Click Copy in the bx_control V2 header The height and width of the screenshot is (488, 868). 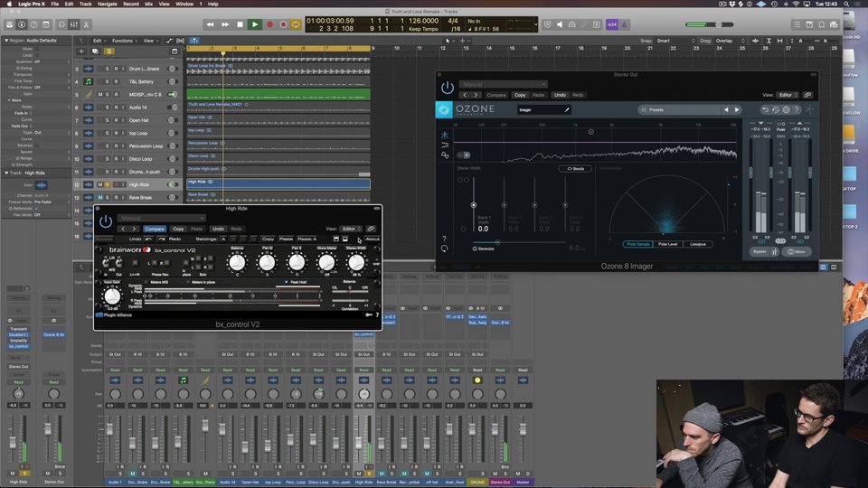178,229
